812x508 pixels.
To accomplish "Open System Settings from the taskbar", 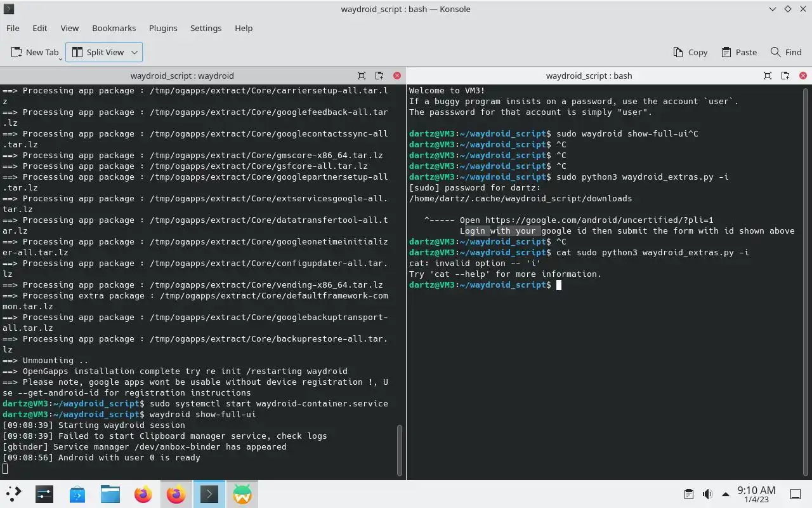I will pyautogui.click(x=44, y=493).
